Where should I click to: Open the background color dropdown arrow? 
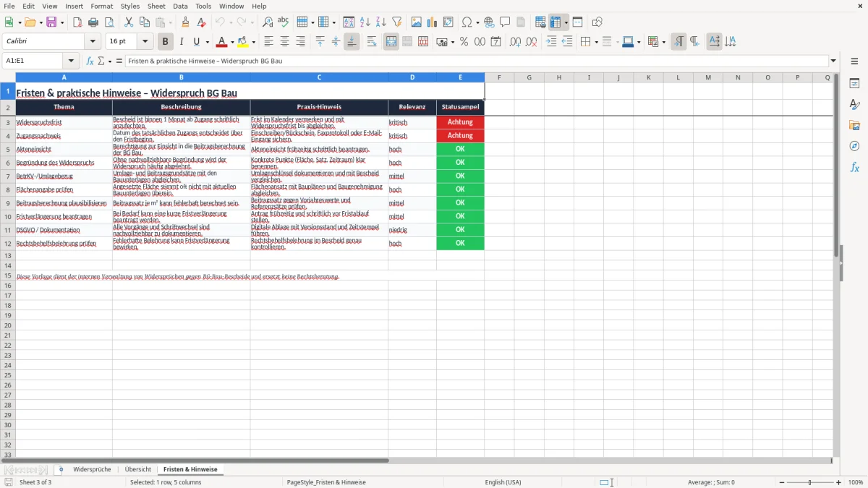[x=253, y=42]
